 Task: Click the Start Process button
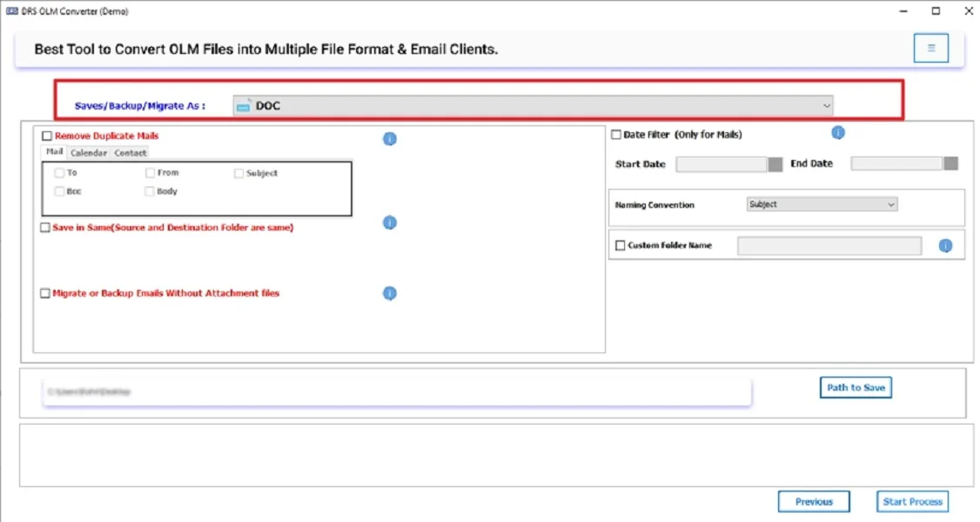[911, 501]
